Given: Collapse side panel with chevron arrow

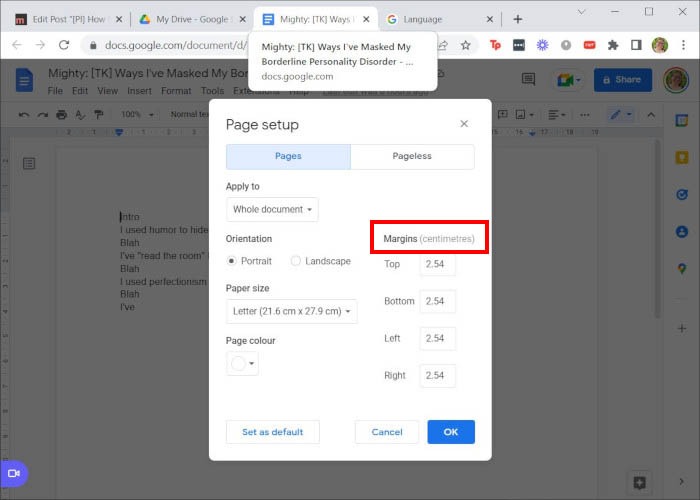Looking at the screenshot, I should coord(682,482).
